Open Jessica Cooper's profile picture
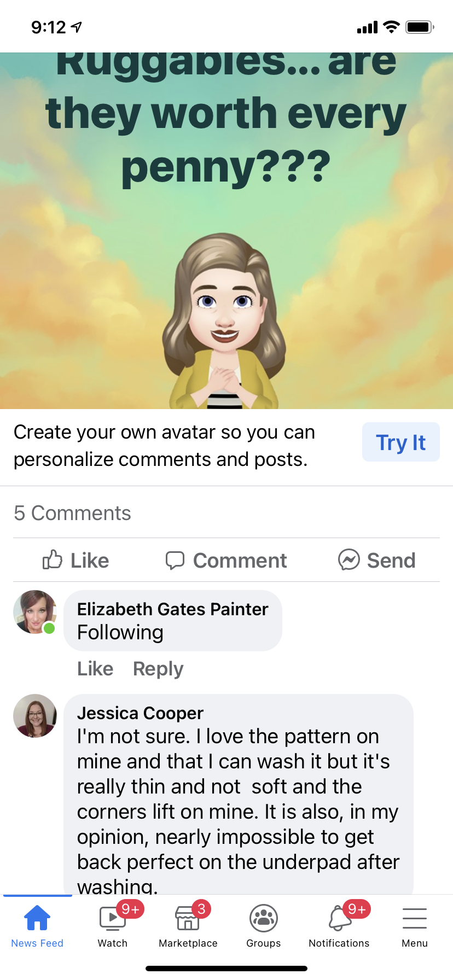Image resolution: width=453 pixels, height=980 pixels. [35, 716]
